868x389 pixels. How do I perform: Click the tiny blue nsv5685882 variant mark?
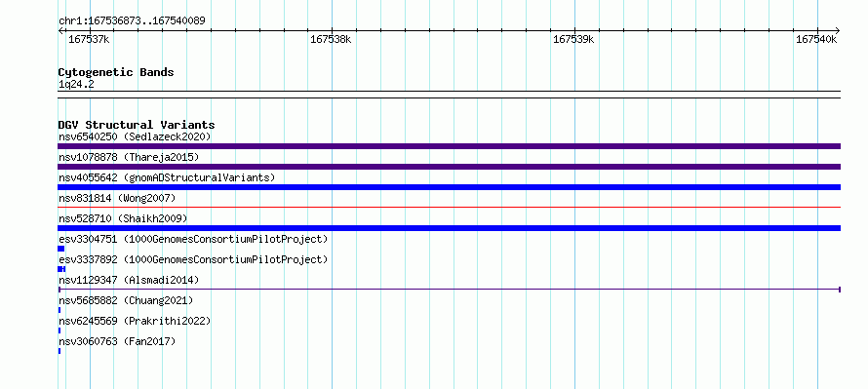click(59, 310)
